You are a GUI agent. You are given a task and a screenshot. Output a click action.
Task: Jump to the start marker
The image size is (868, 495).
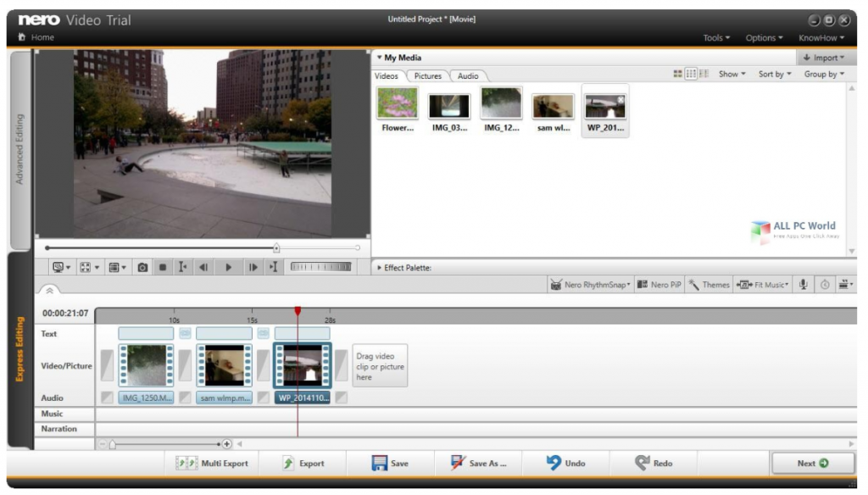(x=182, y=268)
